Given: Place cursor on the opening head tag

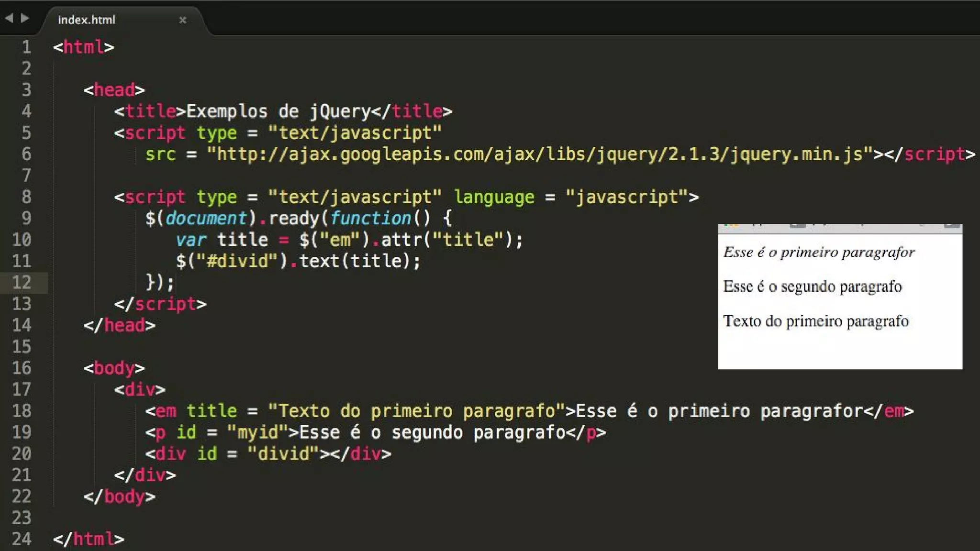Looking at the screenshot, I should [x=114, y=89].
